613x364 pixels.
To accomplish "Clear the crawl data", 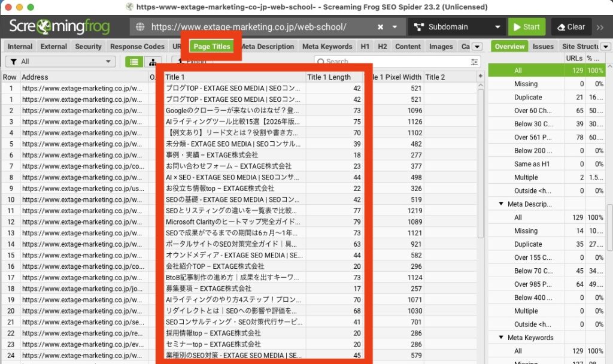I will click(571, 27).
